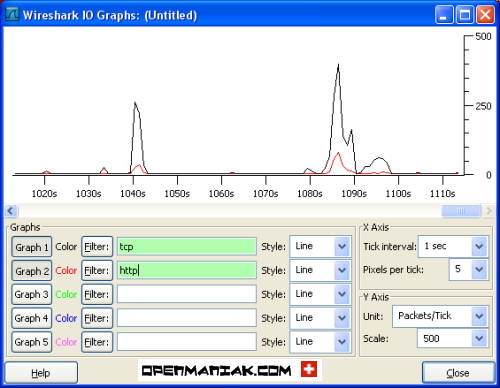This screenshot has height=388, width=500.
Task: Open Filter button for Graph 2
Action: 97,271
